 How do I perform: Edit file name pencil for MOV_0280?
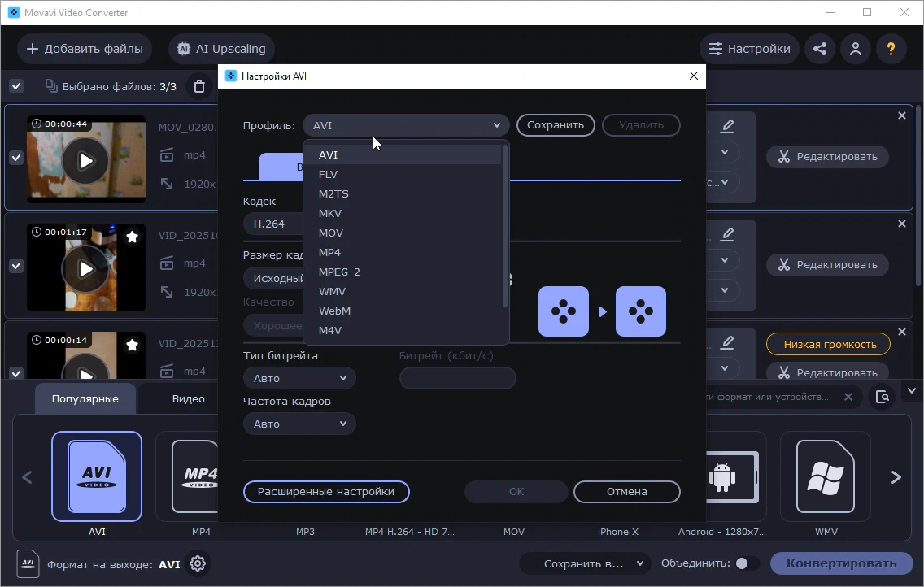[x=727, y=126]
